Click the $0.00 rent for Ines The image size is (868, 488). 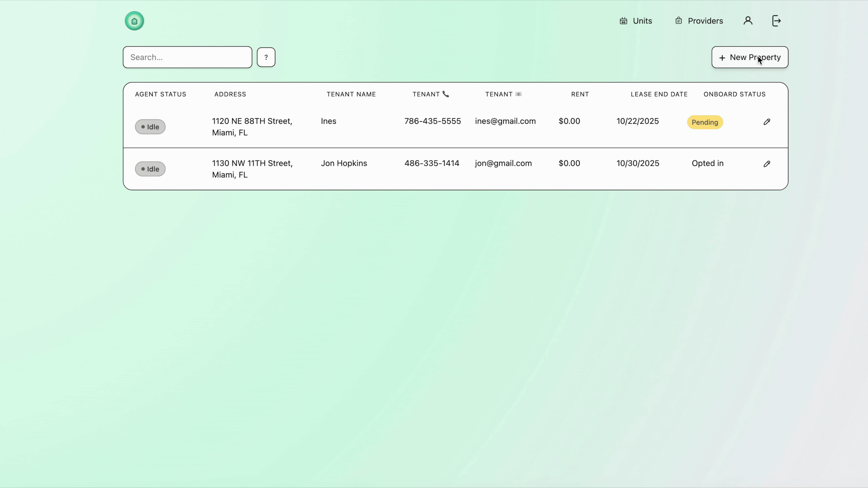[x=569, y=121]
